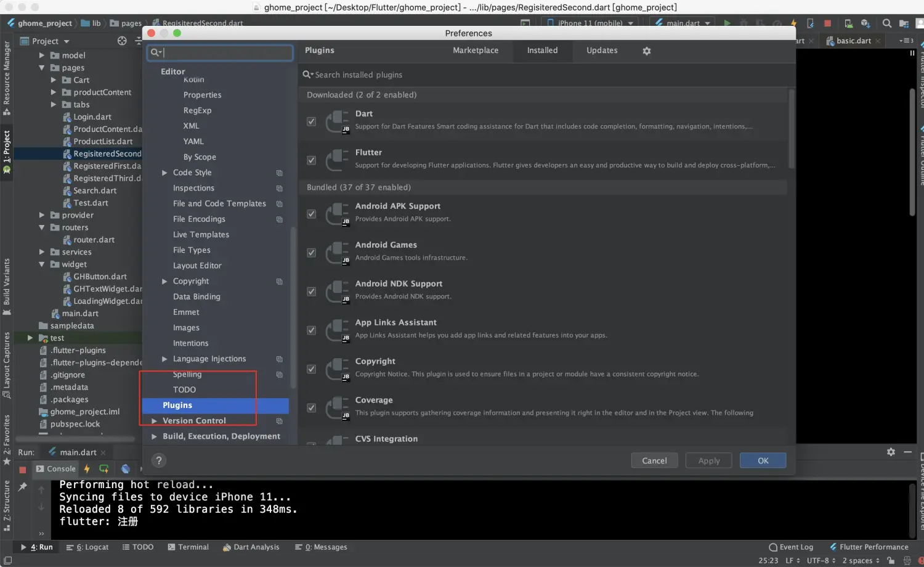Switch to Marketplace tab
Screen dimensions: 924x567
476,51
